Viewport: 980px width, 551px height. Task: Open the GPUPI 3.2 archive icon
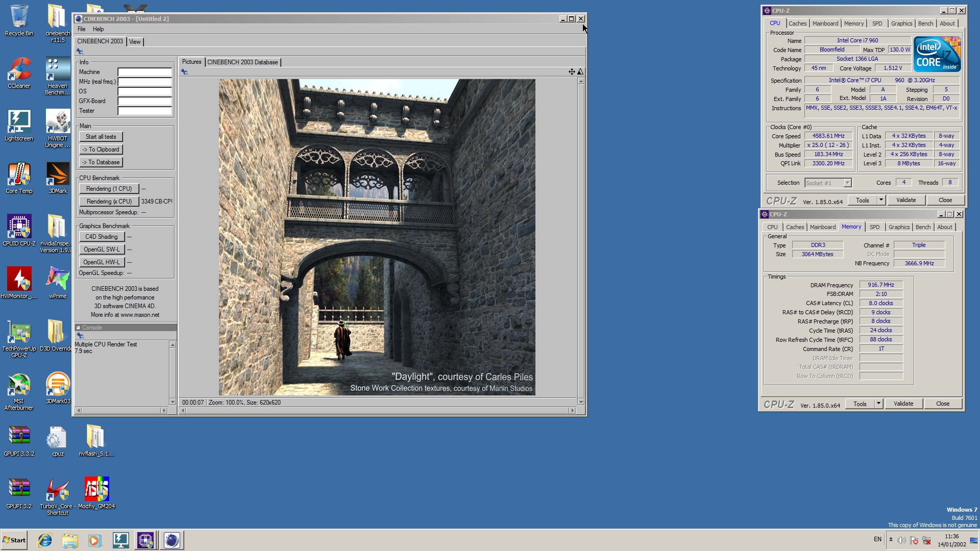coord(19,493)
